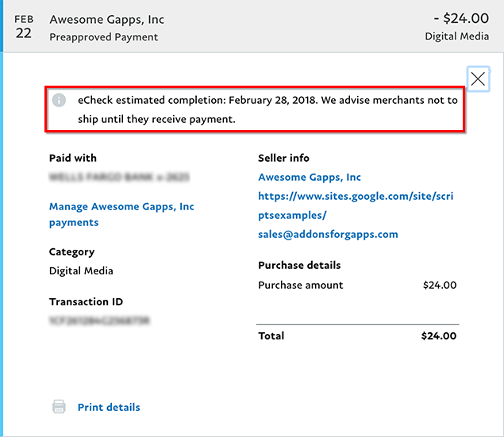
Task: Open the Print details link
Action: tap(109, 407)
